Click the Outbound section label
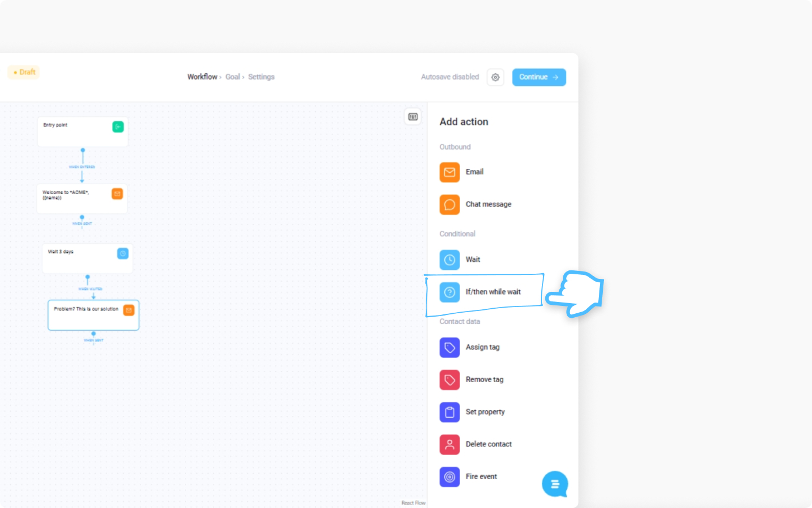The image size is (812, 508). point(455,147)
